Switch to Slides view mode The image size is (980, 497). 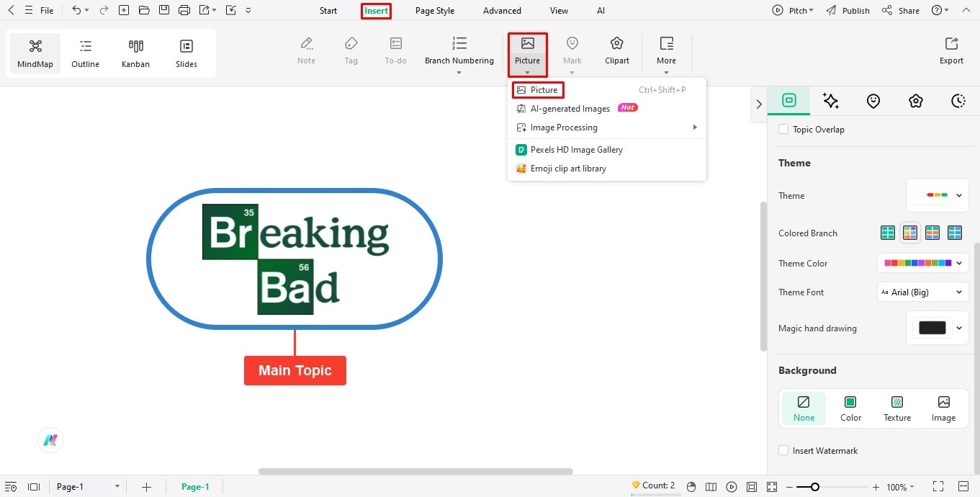pyautogui.click(x=186, y=53)
